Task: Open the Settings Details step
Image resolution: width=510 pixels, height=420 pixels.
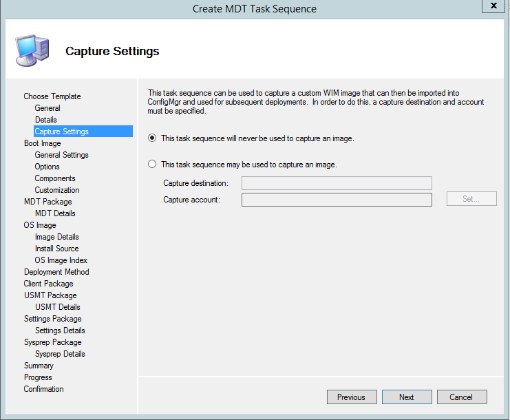Action: coord(60,330)
